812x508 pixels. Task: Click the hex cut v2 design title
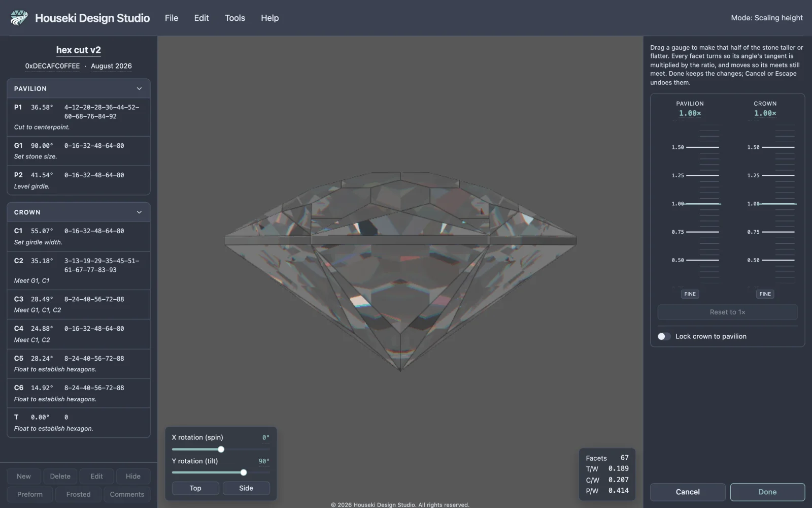tap(79, 50)
